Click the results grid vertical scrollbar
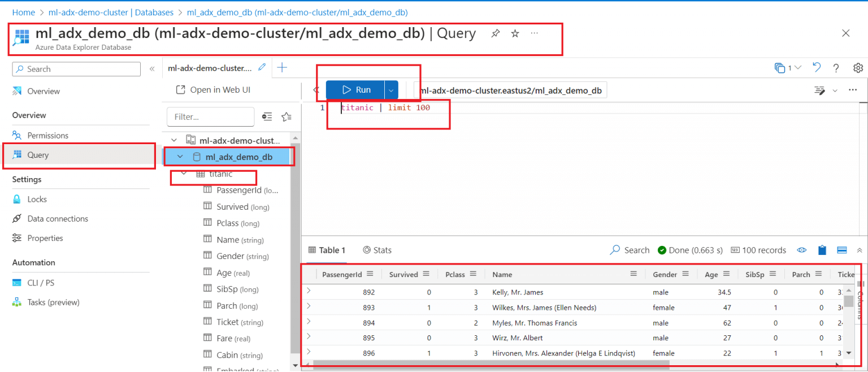The height and width of the screenshot is (372, 868). [849, 301]
